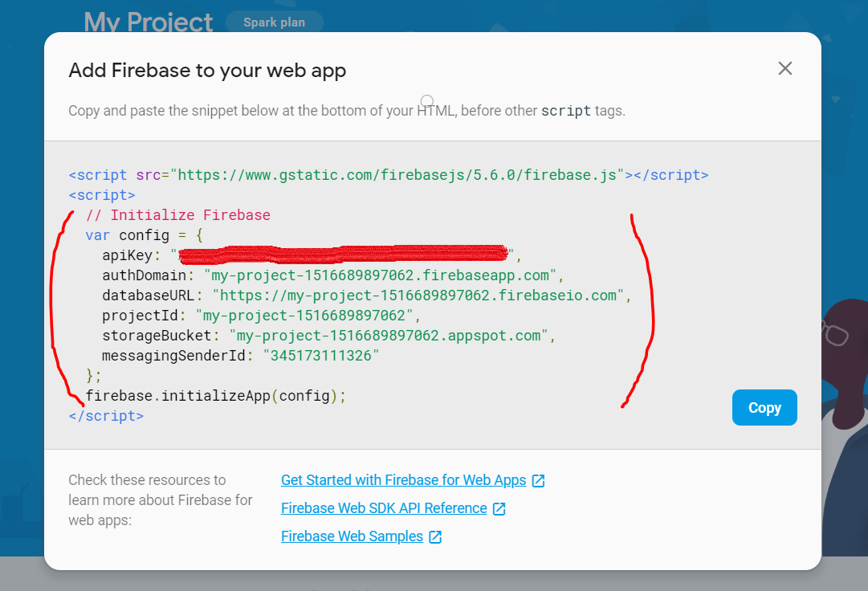Click the apiKey property label
The image size is (868, 591).
[x=128, y=255]
